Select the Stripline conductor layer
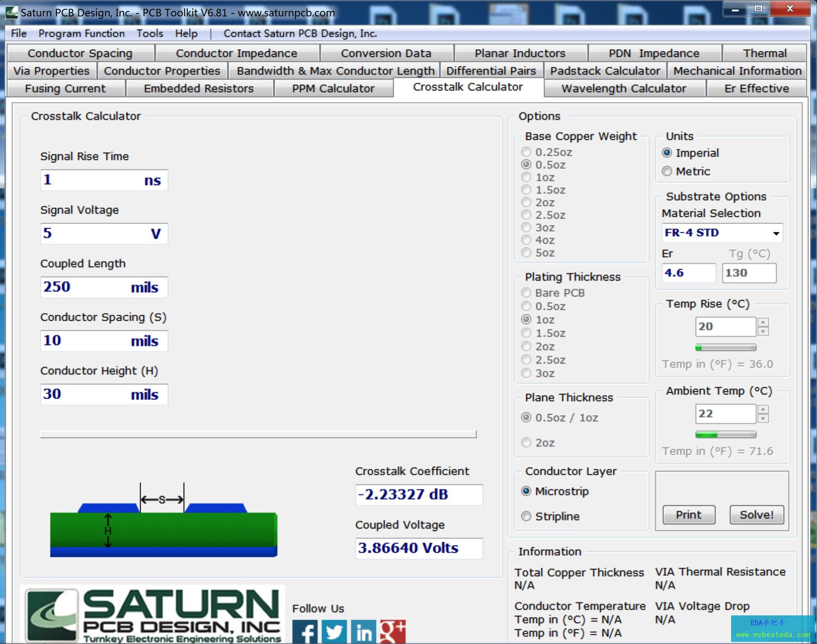This screenshot has height=644, width=817. click(x=526, y=516)
